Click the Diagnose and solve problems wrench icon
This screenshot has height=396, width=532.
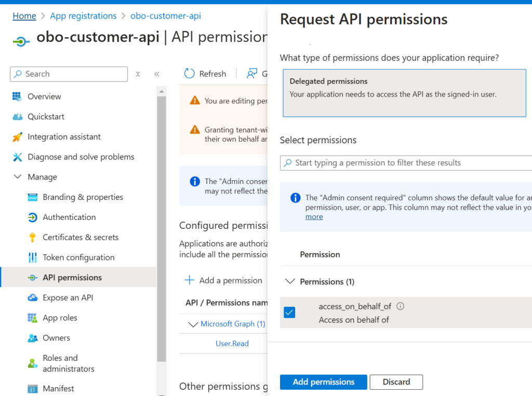[17, 157]
